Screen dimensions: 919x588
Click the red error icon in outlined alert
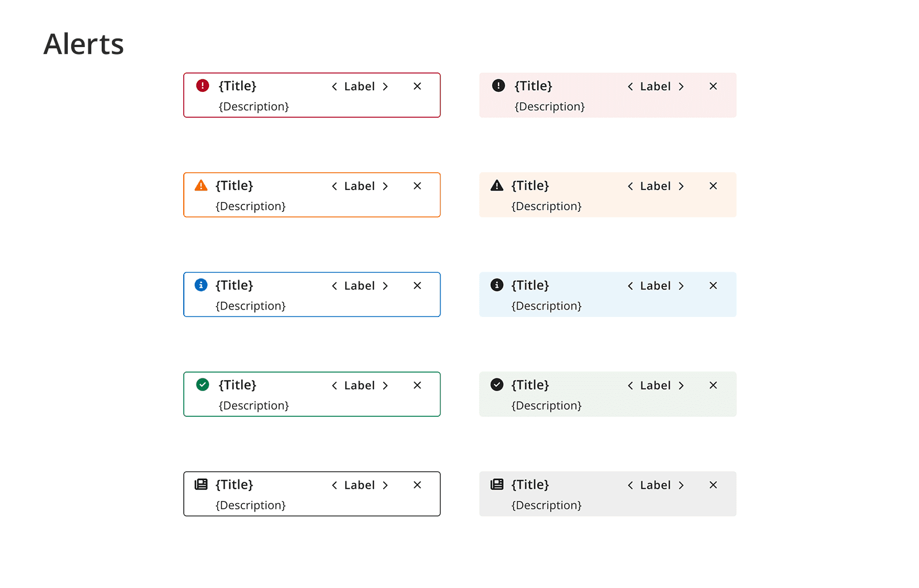(202, 86)
